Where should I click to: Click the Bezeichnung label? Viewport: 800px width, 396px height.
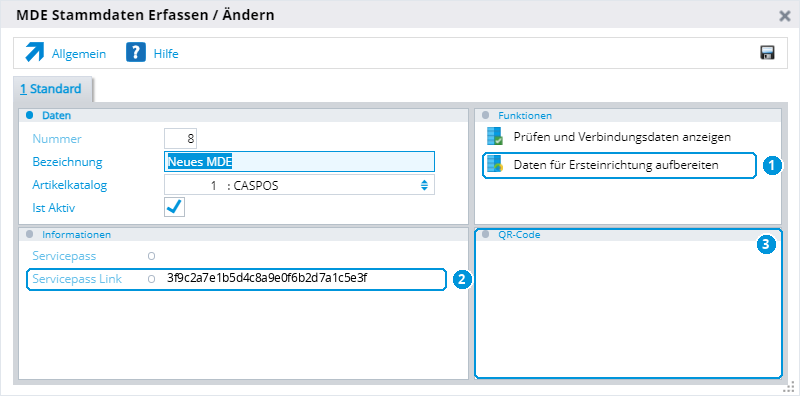point(67,162)
